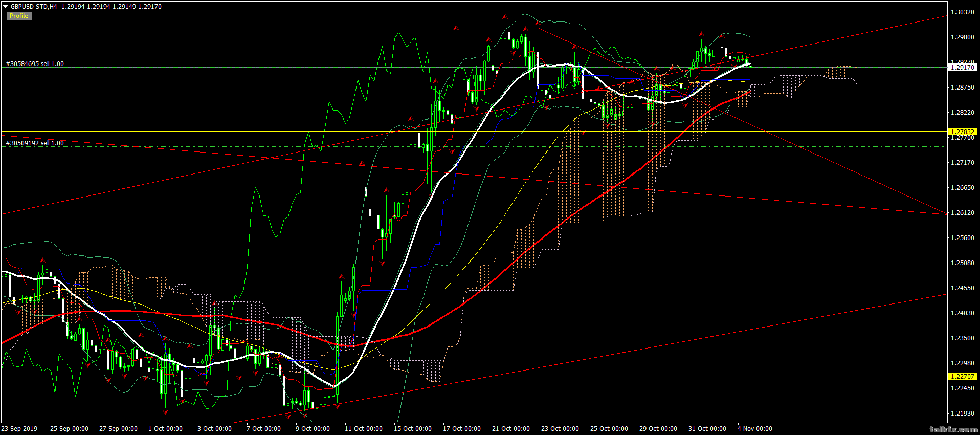Click the 1.26120 price scale label
Image resolution: width=980 pixels, height=435 pixels.
click(x=962, y=212)
